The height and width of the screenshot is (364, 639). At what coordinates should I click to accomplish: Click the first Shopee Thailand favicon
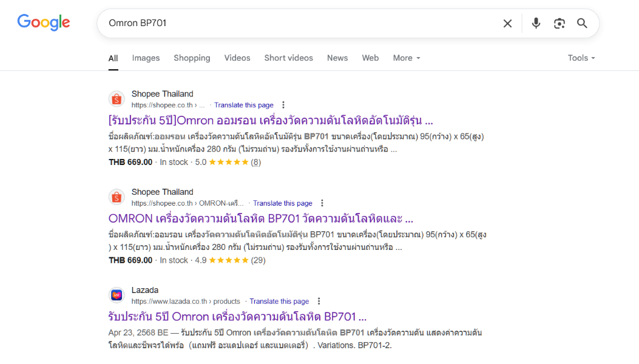click(117, 99)
